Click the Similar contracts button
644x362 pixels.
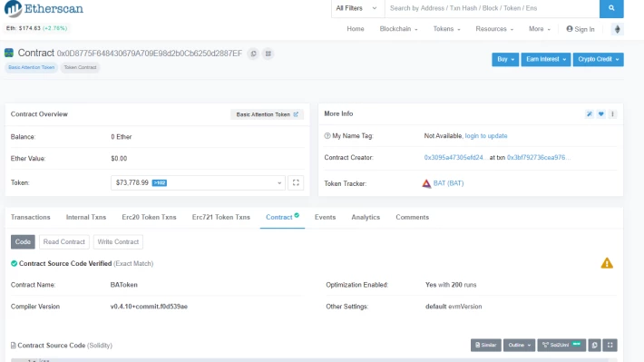click(486, 345)
